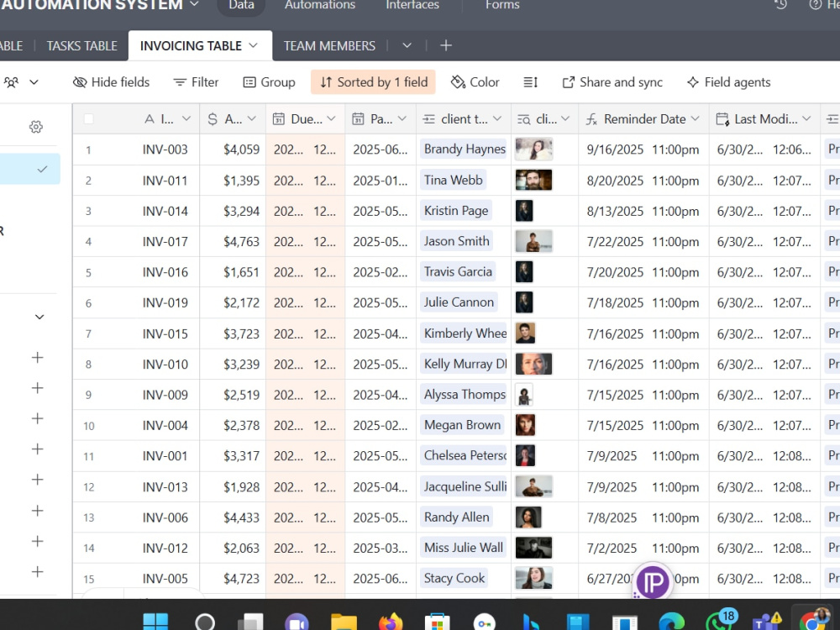
Task: Click the Randy Allen client chip
Action: (x=457, y=517)
